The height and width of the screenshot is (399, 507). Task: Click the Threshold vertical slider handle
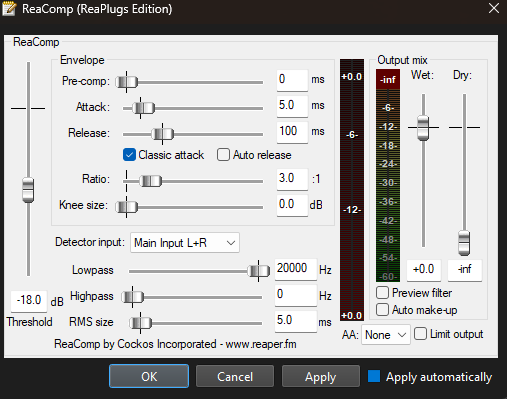coord(28,190)
